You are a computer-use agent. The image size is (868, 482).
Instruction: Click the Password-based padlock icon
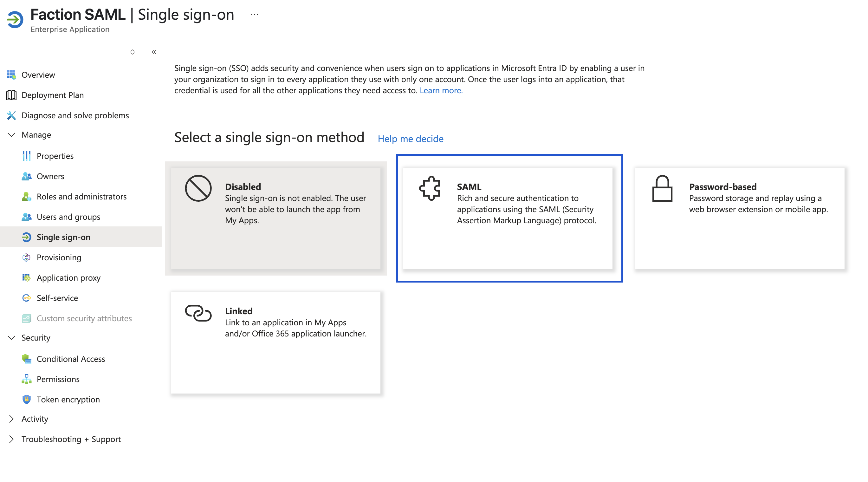(x=662, y=188)
